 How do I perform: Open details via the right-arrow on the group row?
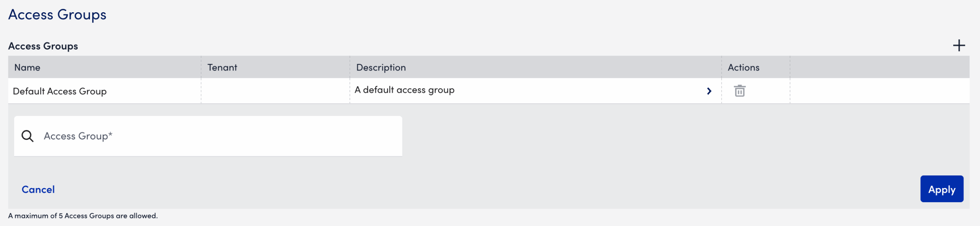tap(709, 91)
